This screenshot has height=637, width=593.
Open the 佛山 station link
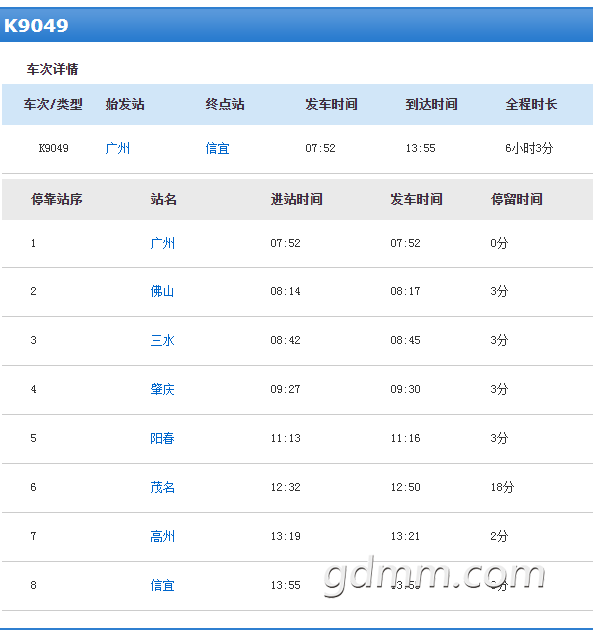(x=162, y=291)
